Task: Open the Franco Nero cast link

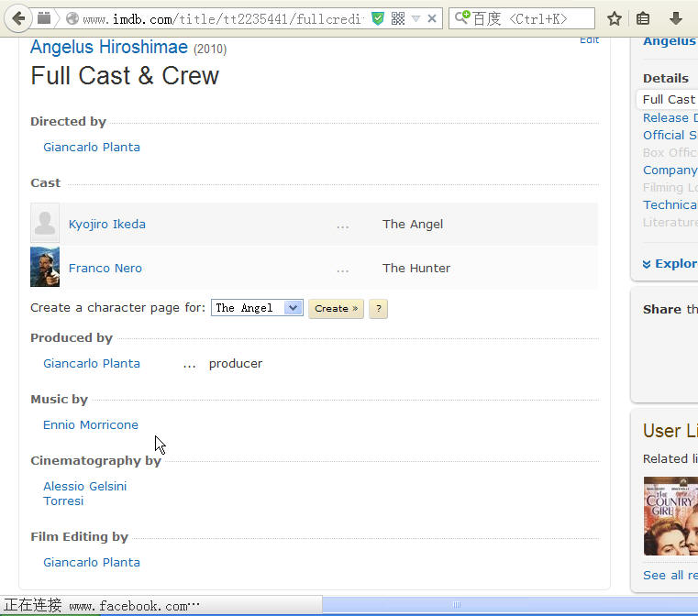Action: pyautogui.click(x=105, y=269)
